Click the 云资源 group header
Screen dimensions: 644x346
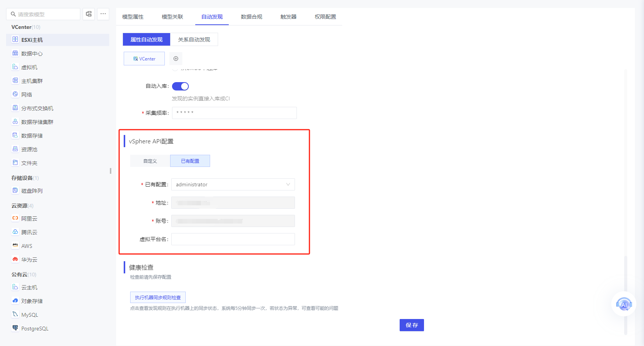[22, 206]
